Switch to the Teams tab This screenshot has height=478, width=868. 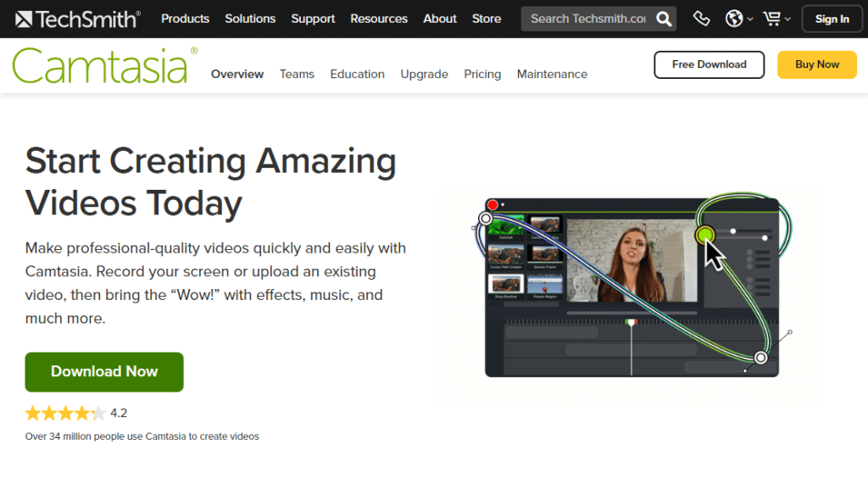(x=297, y=74)
